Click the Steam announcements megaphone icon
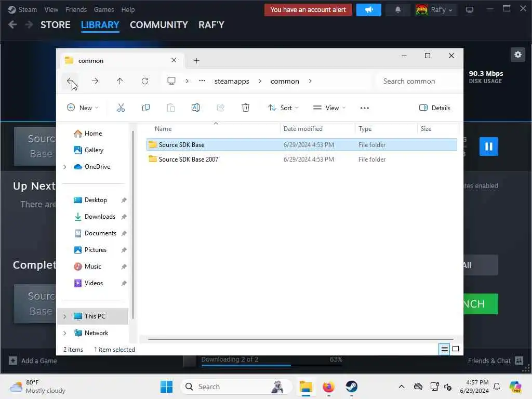Viewport: 532px width, 399px height. pyautogui.click(x=369, y=10)
